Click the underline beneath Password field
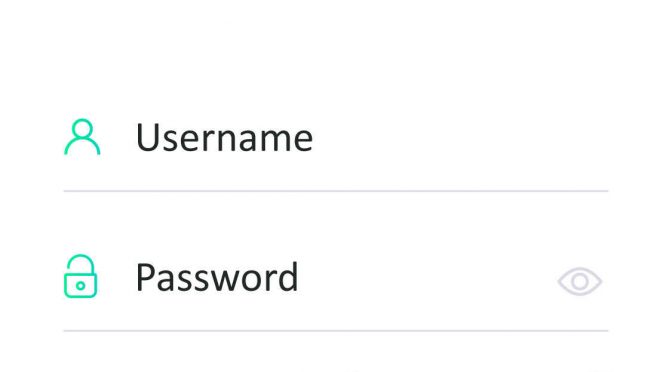The width and height of the screenshot is (672, 372). click(x=336, y=330)
